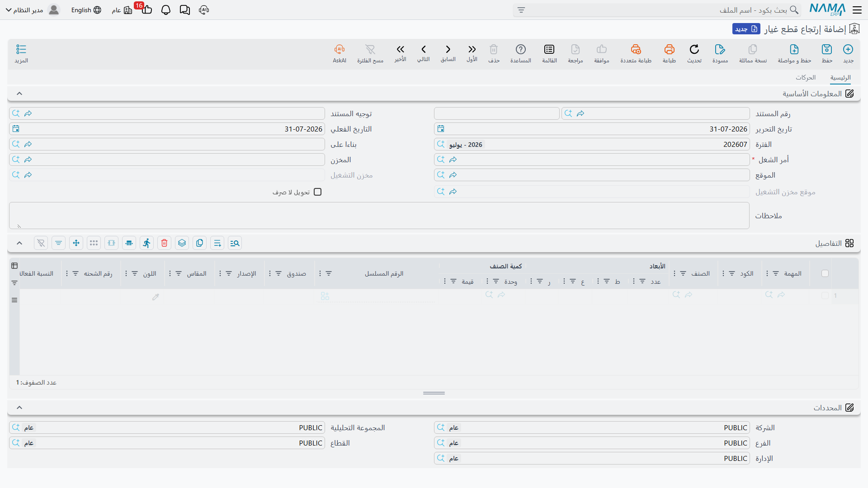Click the تحديث (Refresh) icon
Screen dimensions: 868x488
click(x=694, y=53)
